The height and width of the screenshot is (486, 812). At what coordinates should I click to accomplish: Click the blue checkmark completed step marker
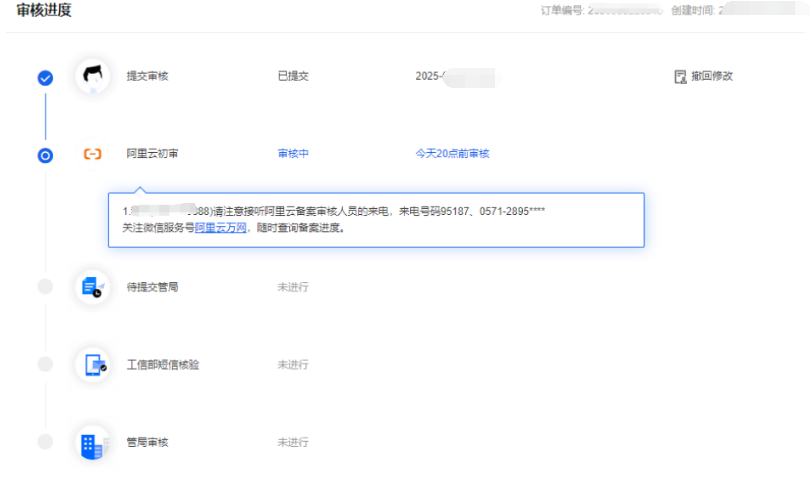[45, 77]
